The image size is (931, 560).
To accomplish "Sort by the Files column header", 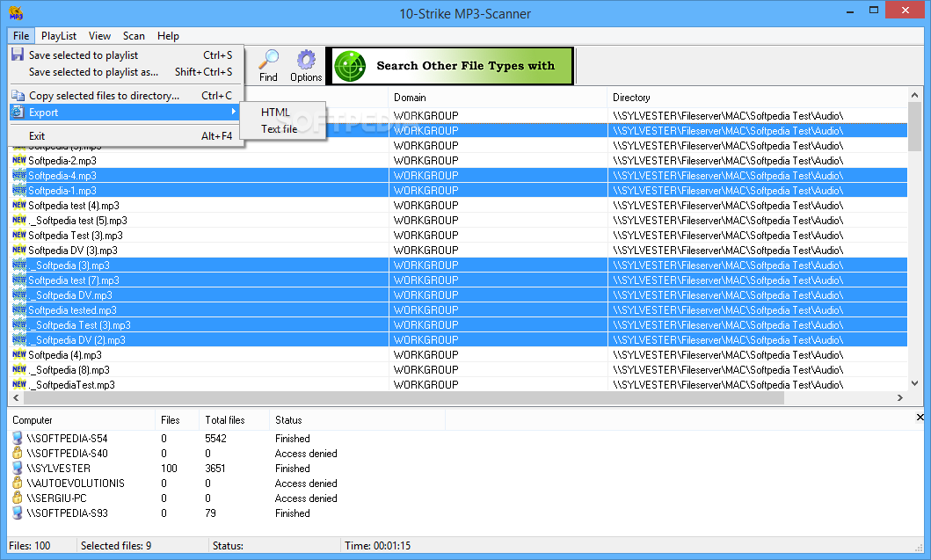I will pos(177,420).
